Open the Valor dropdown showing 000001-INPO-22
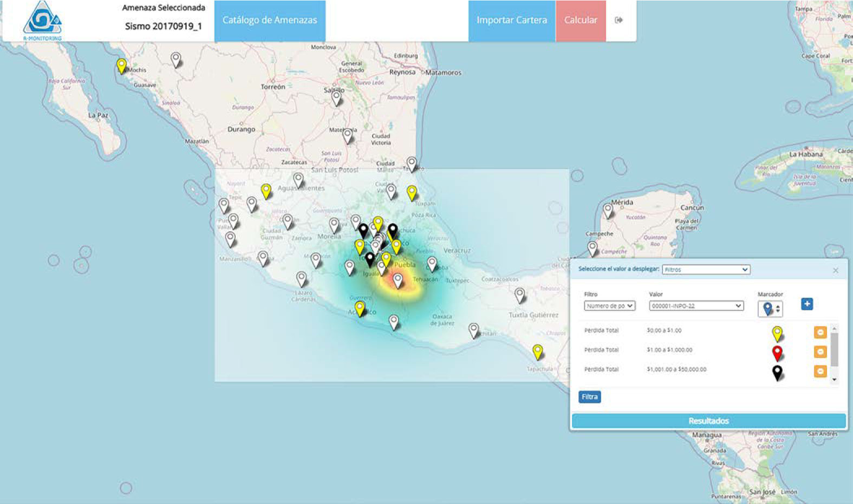The height and width of the screenshot is (504, 853). 695,306
